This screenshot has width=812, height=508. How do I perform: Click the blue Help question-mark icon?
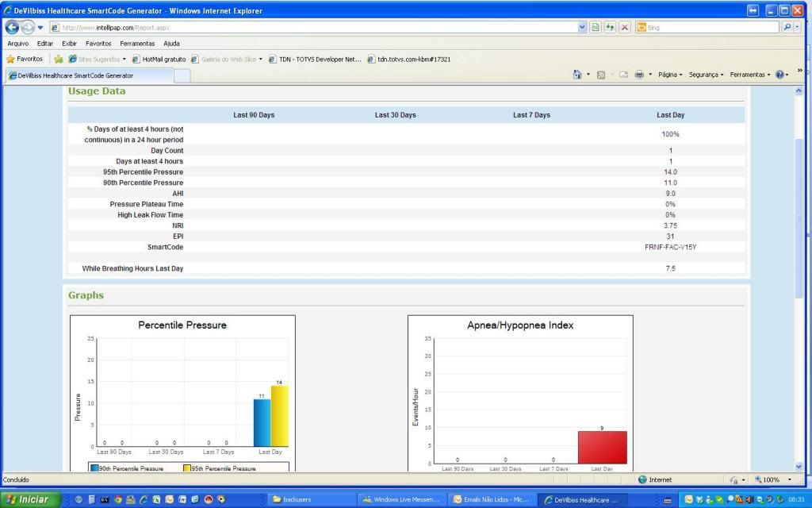pos(779,75)
